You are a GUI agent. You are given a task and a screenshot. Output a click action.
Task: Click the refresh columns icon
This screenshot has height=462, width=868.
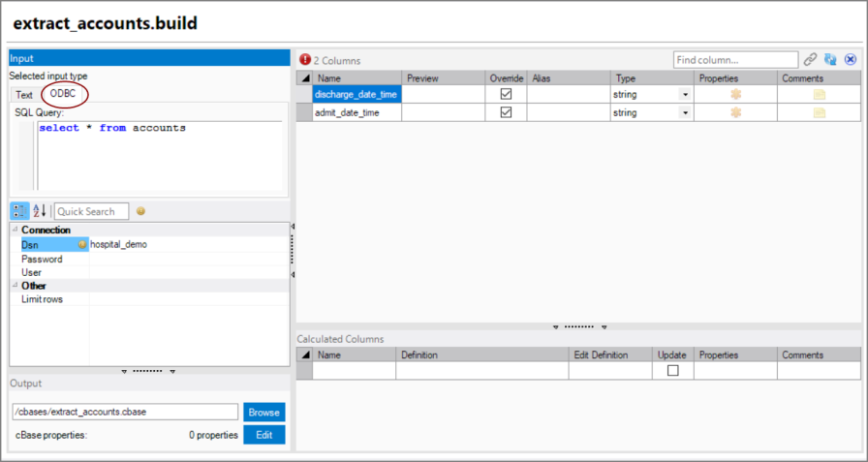point(830,59)
